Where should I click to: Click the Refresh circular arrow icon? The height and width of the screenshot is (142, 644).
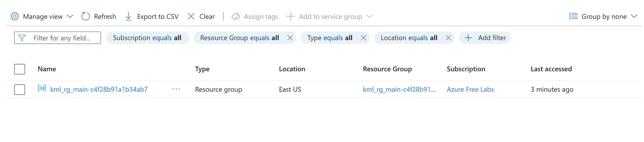86,17
